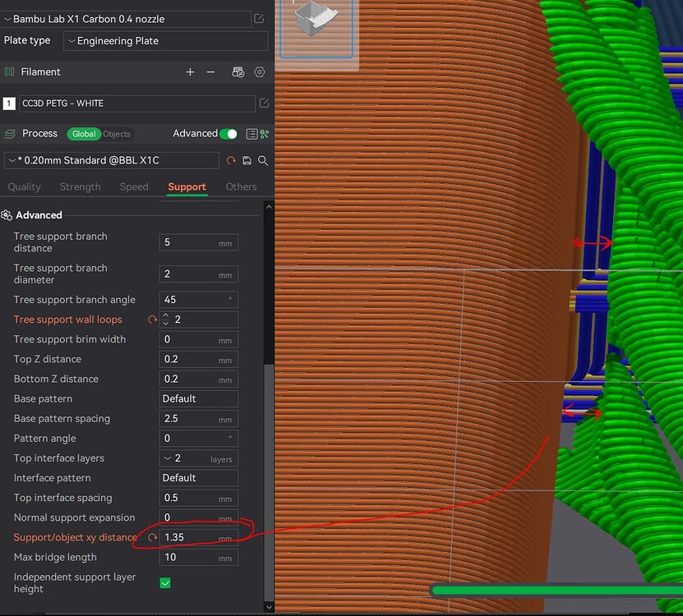Viewport: 683px width, 616px height.
Task: Click the Filament section spool icon
Action: click(10, 71)
